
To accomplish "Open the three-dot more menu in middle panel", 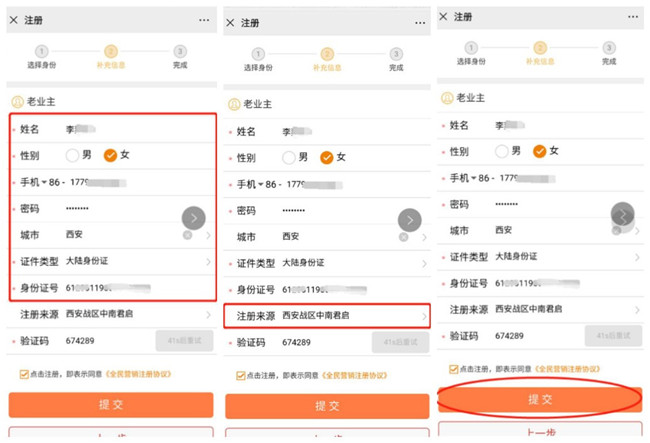I will [x=420, y=22].
